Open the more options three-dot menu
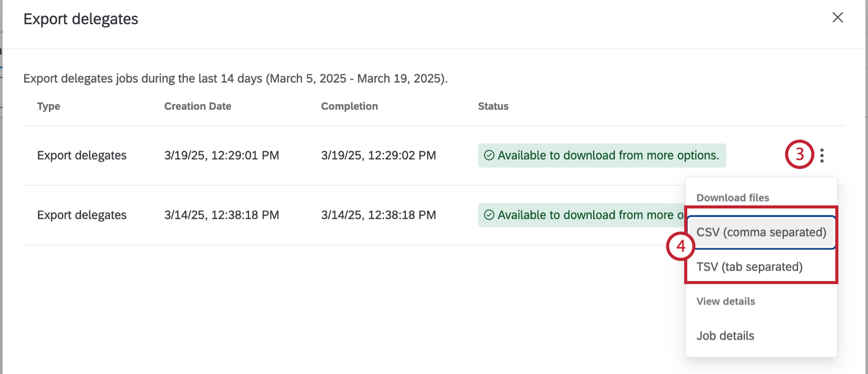Screen dimensions: 868x374 822,155
